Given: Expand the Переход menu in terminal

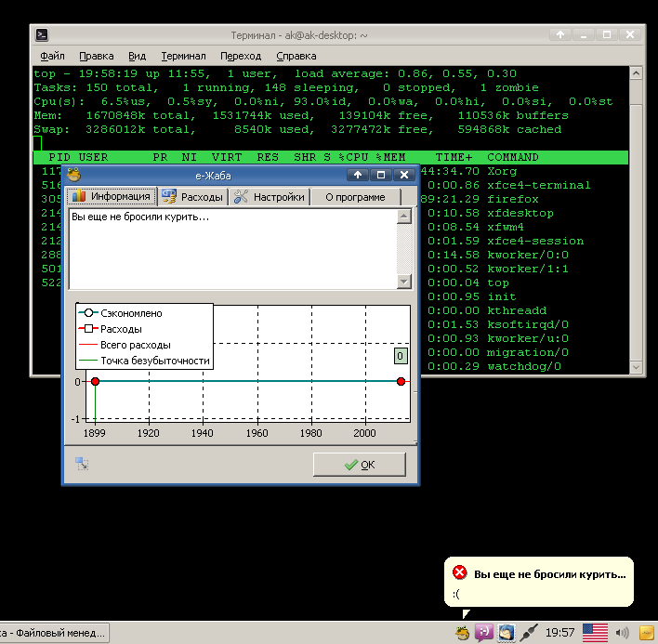Looking at the screenshot, I should [x=241, y=56].
